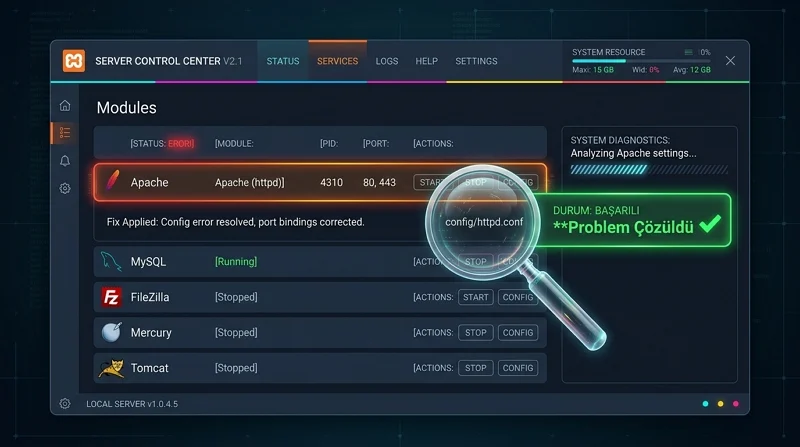
Task: Click the green Problem Çözüldü status banner
Action: (x=633, y=220)
